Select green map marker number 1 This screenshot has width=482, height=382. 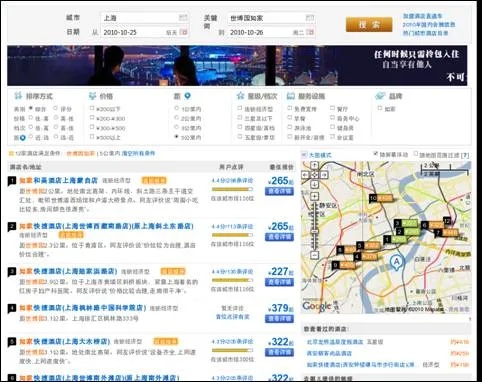pyautogui.click(x=395, y=239)
